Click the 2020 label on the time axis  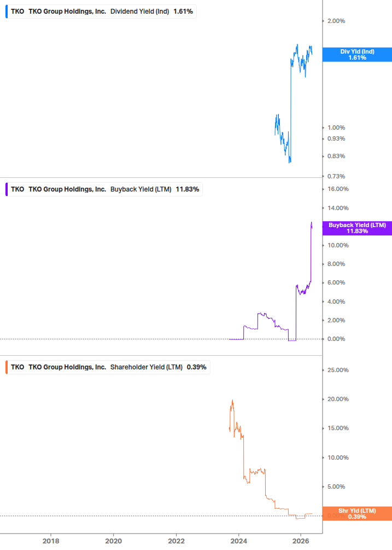click(x=114, y=541)
